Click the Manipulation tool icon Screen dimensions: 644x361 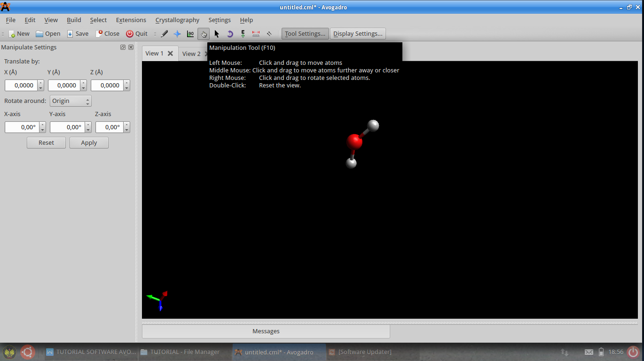pyautogui.click(x=204, y=33)
